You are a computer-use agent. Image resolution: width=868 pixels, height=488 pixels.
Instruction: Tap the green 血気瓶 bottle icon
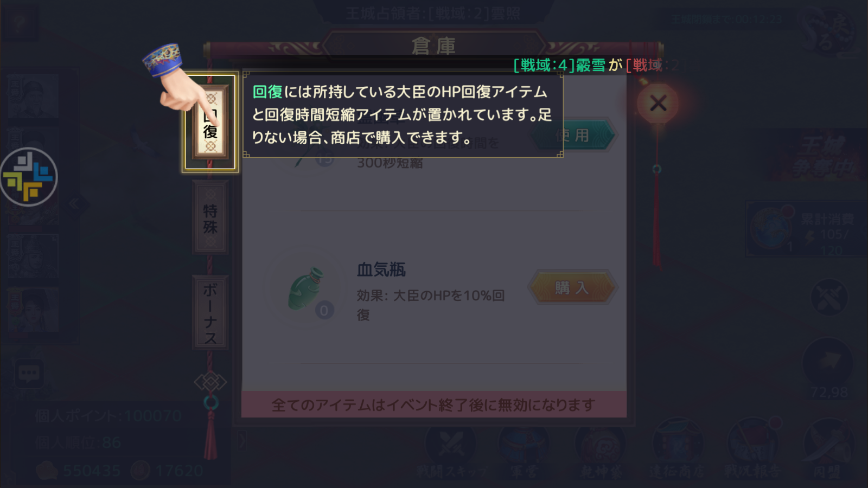coord(307,289)
